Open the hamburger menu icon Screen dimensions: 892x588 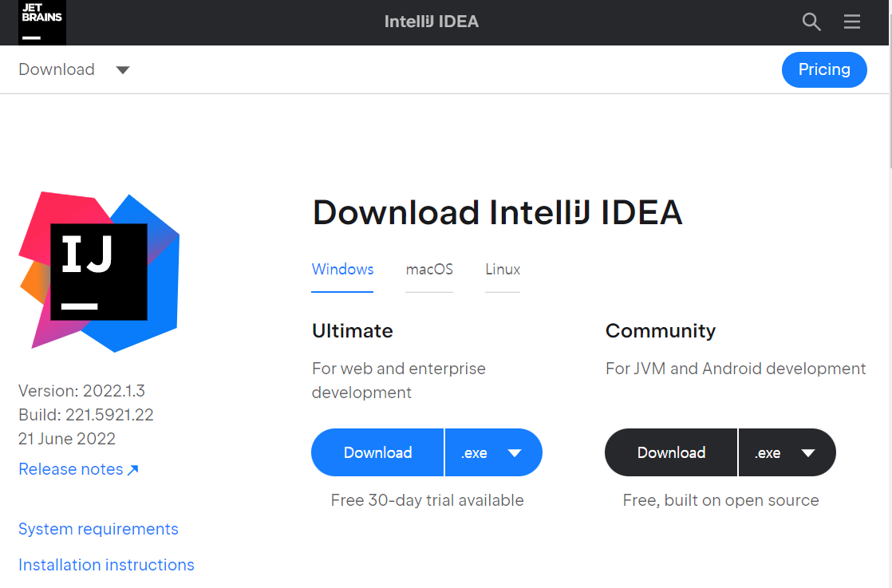(851, 22)
